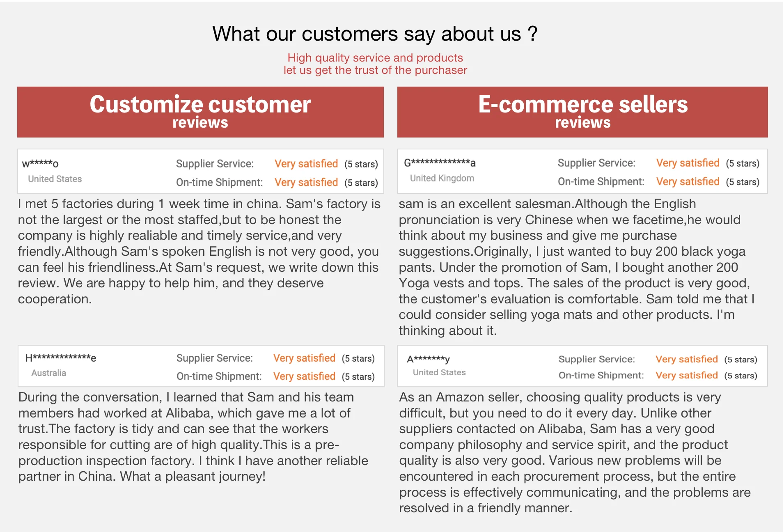Click the "What our customers say about us" heading

[375, 34]
